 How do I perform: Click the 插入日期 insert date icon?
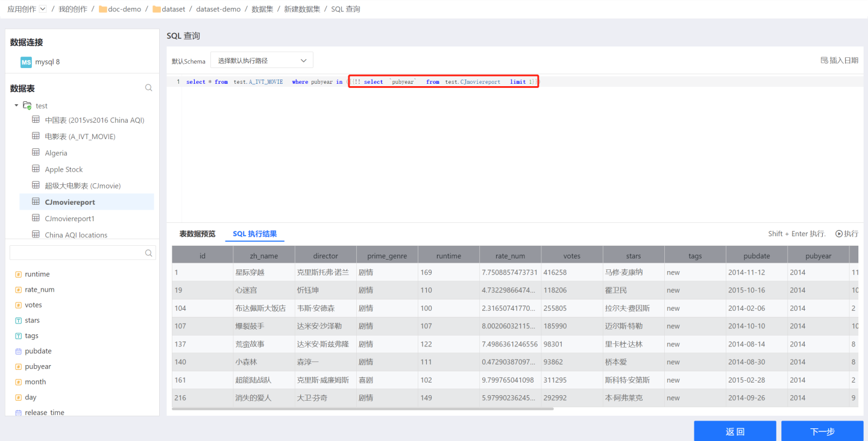pos(825,60)
